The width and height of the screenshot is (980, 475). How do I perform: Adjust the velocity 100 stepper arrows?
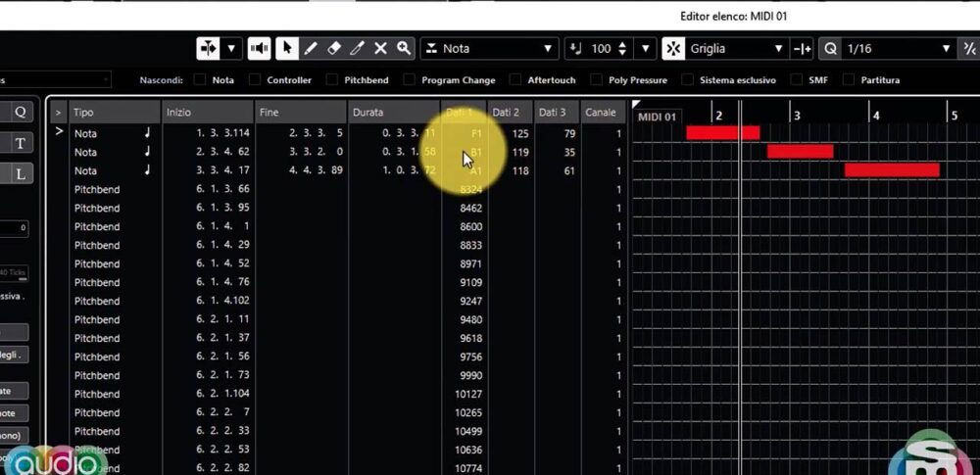pyautogui.click(x=622, y=49)
